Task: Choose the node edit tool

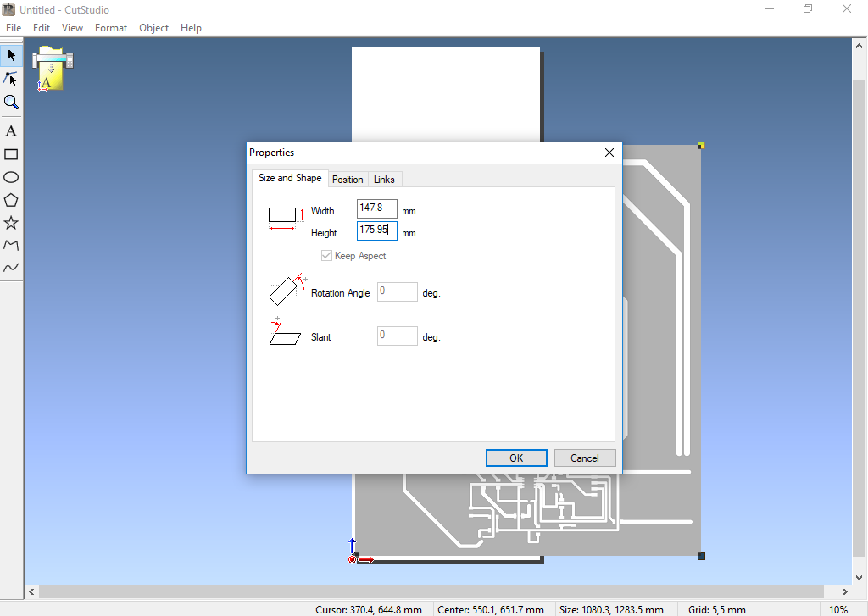Action: [x=11, y=79]
